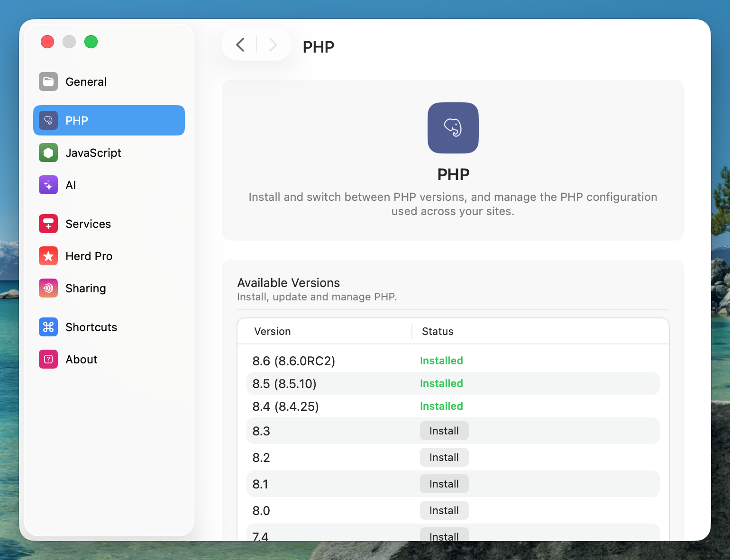
Task: Go back with the left chevron
Action: pyautogui.click(x=240, y=45)
